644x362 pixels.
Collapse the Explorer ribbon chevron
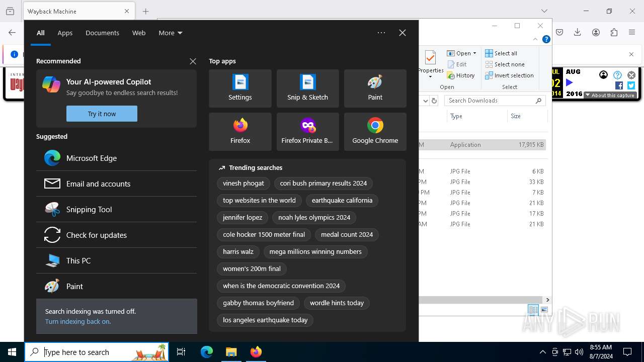[535, 39]
